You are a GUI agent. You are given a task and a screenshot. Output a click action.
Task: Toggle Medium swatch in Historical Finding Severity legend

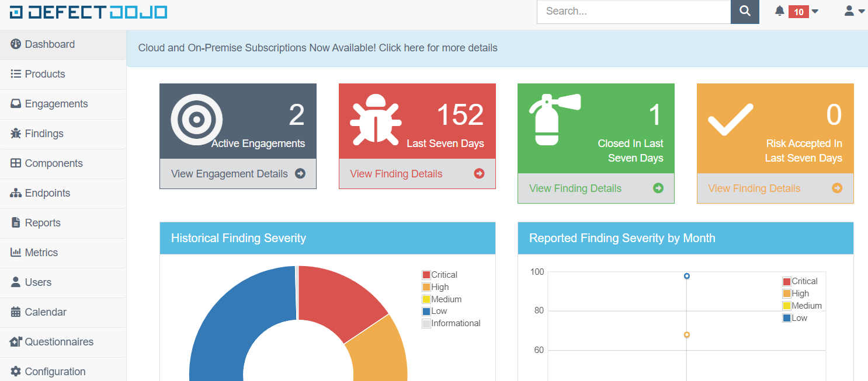tap(426, 299)
